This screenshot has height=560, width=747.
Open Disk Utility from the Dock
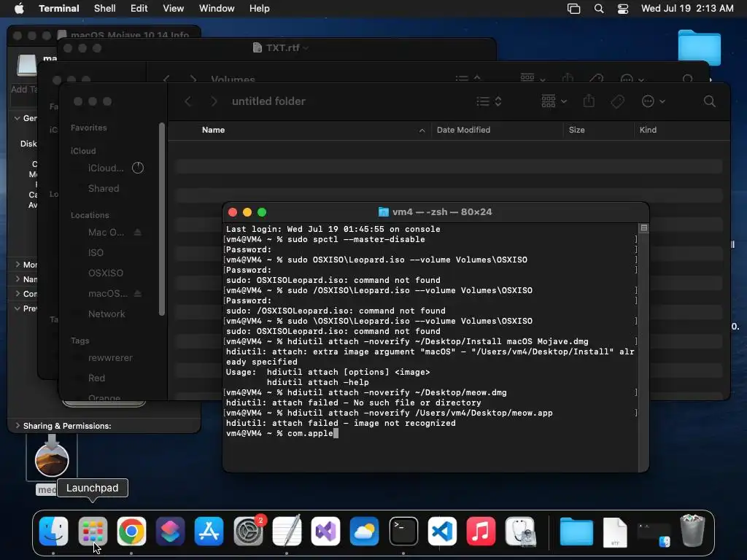coord(519,531)
